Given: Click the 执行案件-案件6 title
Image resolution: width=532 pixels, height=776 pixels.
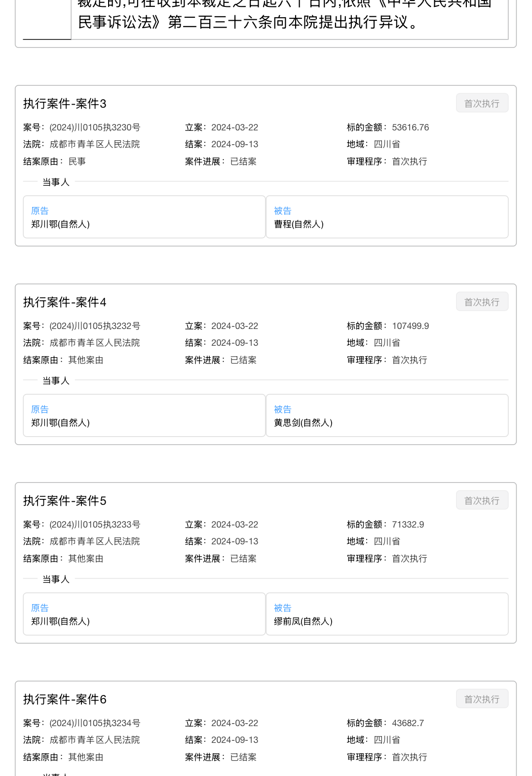Looking at the screenshot, I should click(x=65, y=699).
